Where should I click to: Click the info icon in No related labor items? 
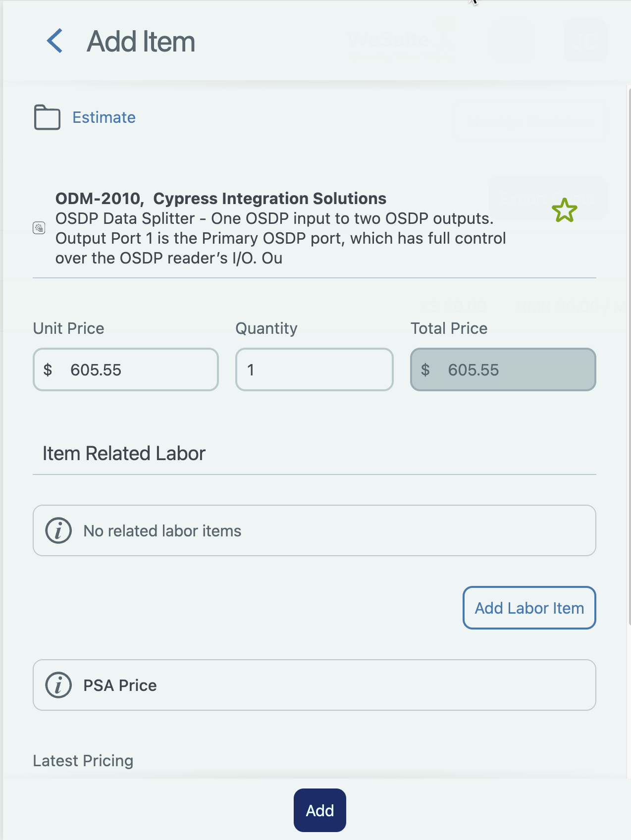coord(58,530)
